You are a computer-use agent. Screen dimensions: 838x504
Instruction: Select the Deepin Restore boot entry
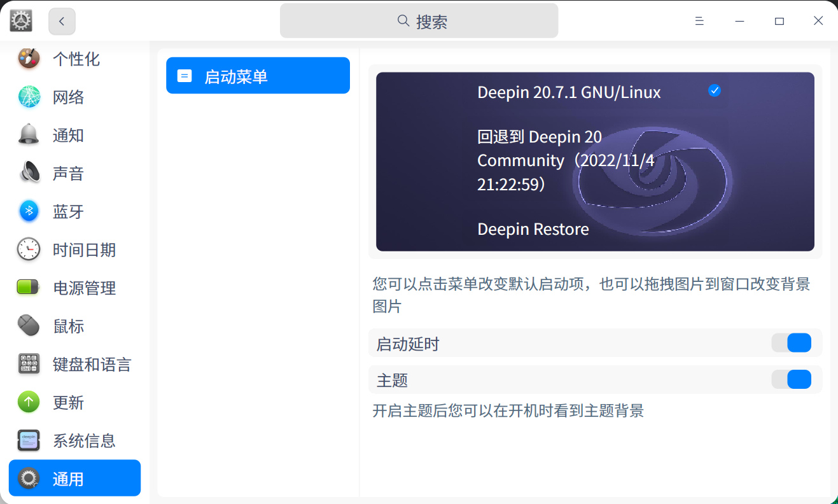pos(533,229)
